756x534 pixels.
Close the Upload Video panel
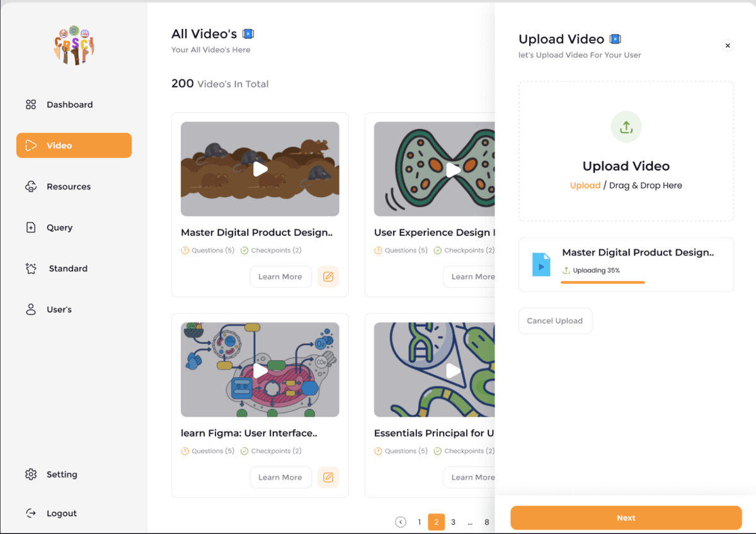tap(728, 45)
